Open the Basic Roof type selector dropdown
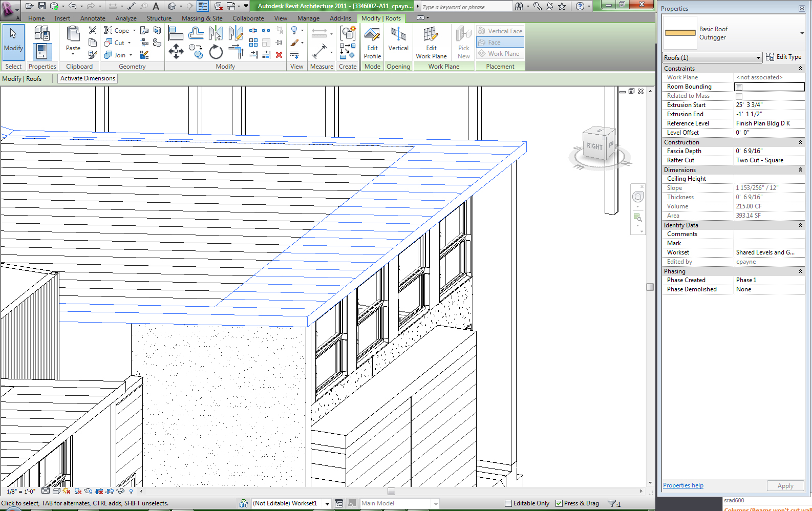The height and width of the screenshot is (511, 812). click(x=801, y=33)
